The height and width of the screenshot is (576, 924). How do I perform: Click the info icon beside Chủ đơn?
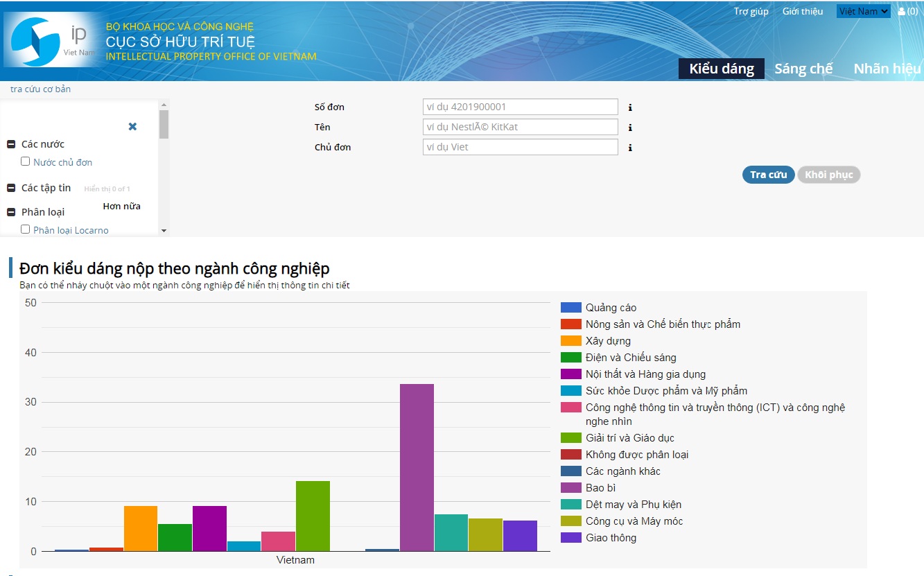(x=630, y=148)
